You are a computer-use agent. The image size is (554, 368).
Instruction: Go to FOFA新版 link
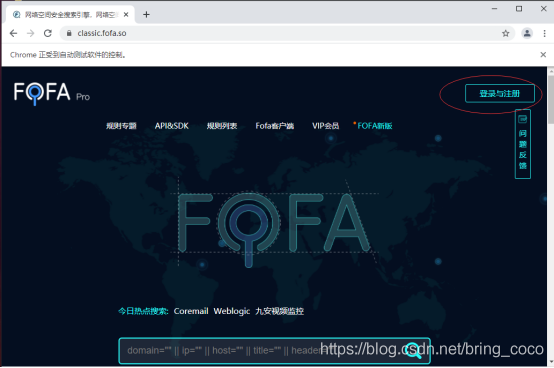pos(375,126)
